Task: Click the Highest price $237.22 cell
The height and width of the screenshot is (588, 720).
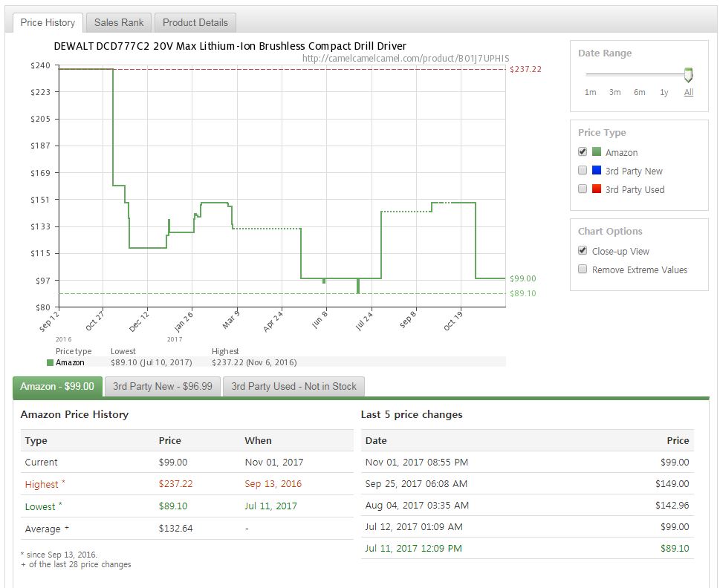Action: coord(175,484)
